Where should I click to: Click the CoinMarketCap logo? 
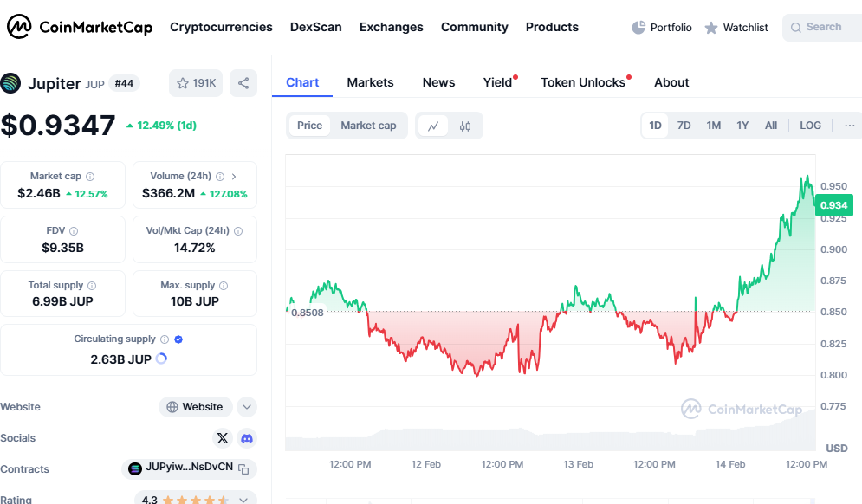pyautogui.click(x=80, y=27)
